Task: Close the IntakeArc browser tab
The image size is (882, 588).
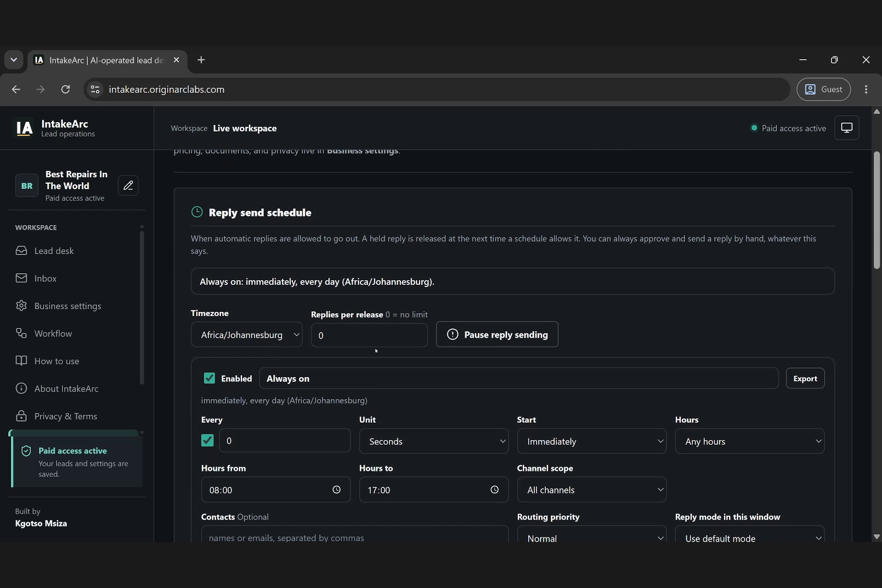Action: [176, 60]
